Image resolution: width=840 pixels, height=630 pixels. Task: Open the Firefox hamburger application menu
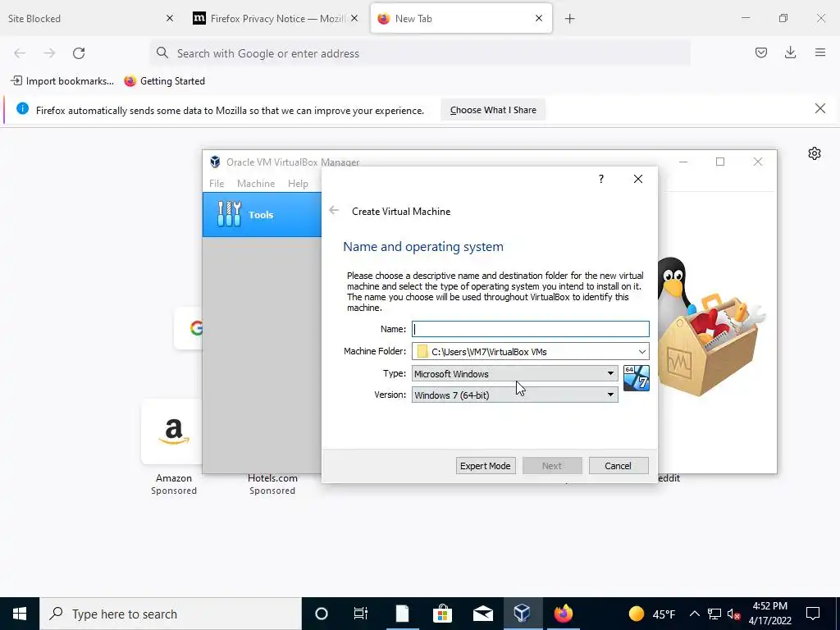(820, 52)
